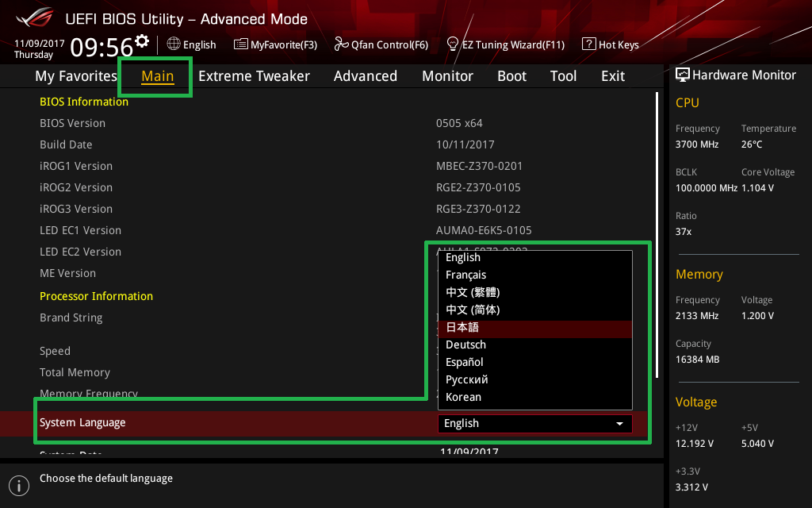Click the Processor Information heading

[96, 296]
